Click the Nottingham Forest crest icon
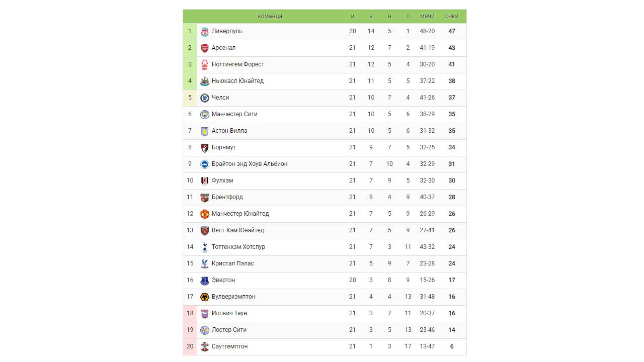Screen dimensions: 644x362 click(205, 65)
